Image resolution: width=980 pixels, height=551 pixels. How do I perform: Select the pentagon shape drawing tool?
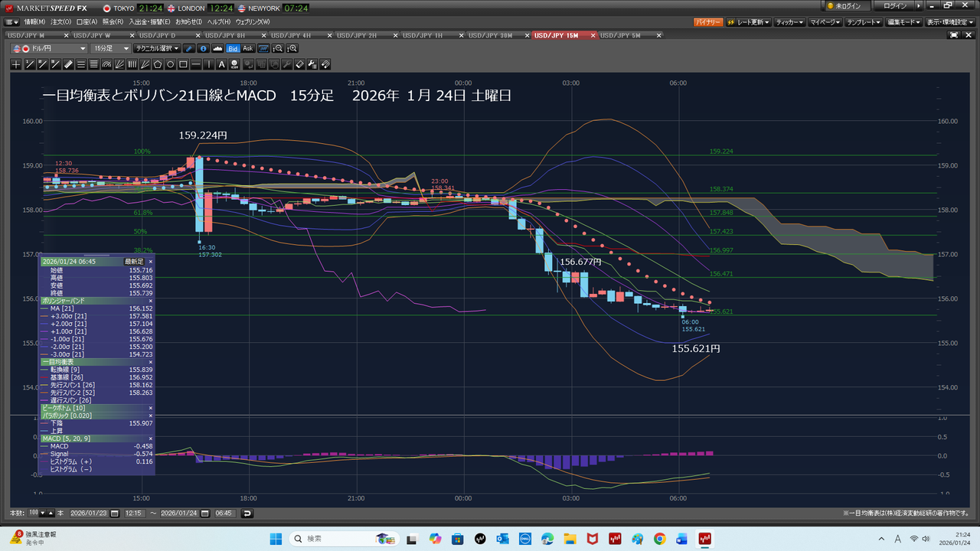click(158, 64)
